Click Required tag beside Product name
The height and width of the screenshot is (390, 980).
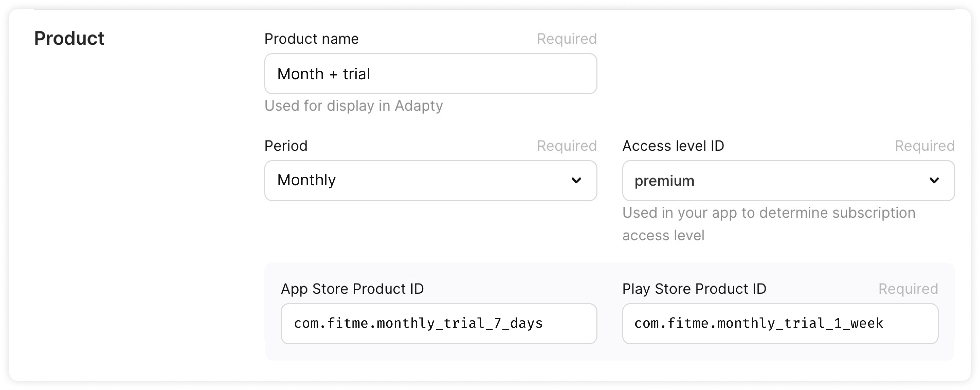566,39
